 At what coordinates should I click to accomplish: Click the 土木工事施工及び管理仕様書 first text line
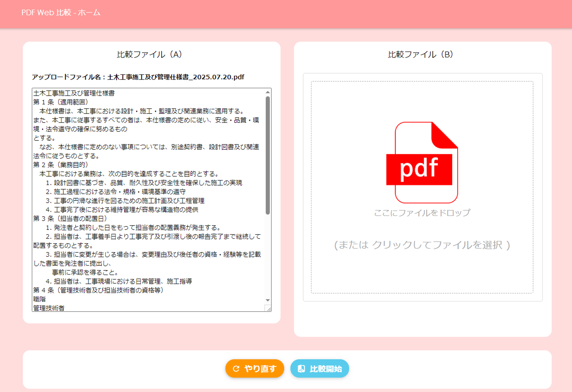pyautogui.click(x=74, y=93)
